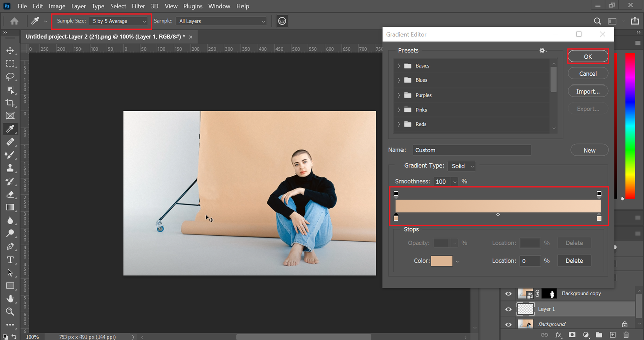Click the delete layer trash icon
The image size is (644, 340).
point(626,335)
